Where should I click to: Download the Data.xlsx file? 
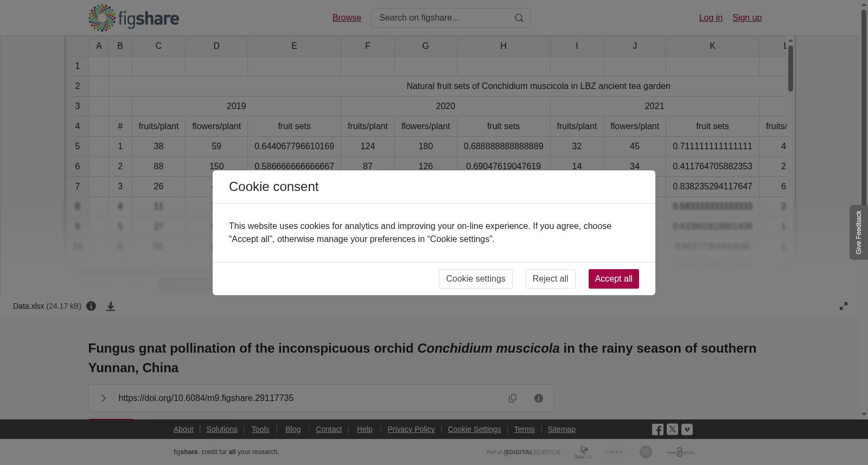(x=111, y=307)
